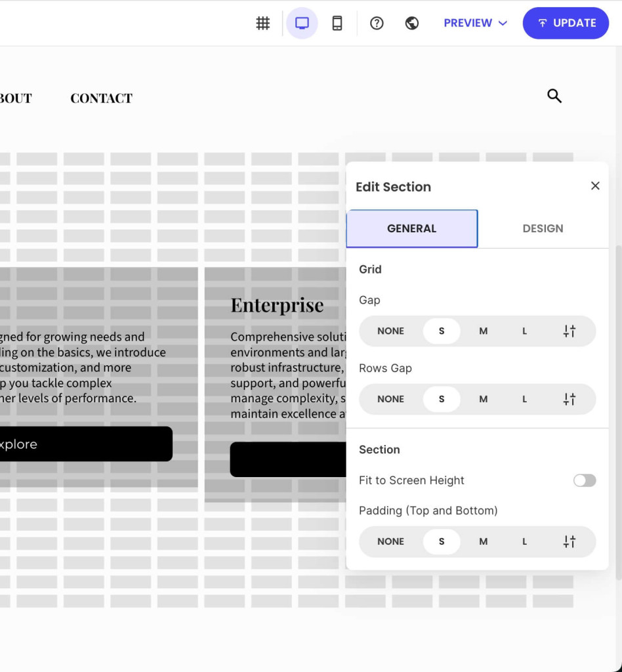
Task: Click the site search magnifier icon
Action: (x=554, y=96)
